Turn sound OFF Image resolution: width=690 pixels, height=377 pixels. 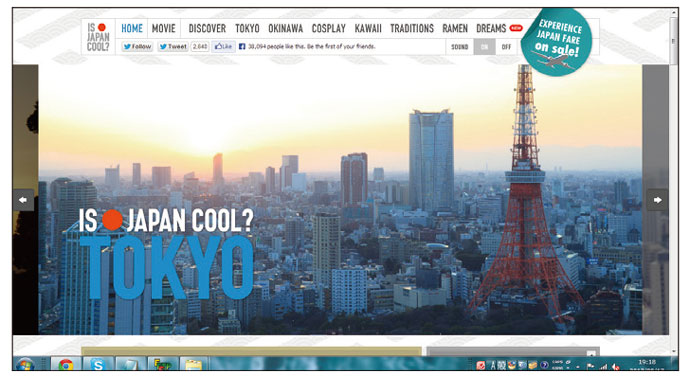[506, 47]
